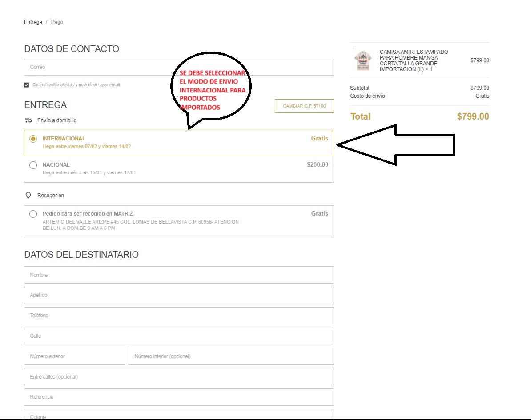Click Entre calles (opcional) field

tap(179, 377)
